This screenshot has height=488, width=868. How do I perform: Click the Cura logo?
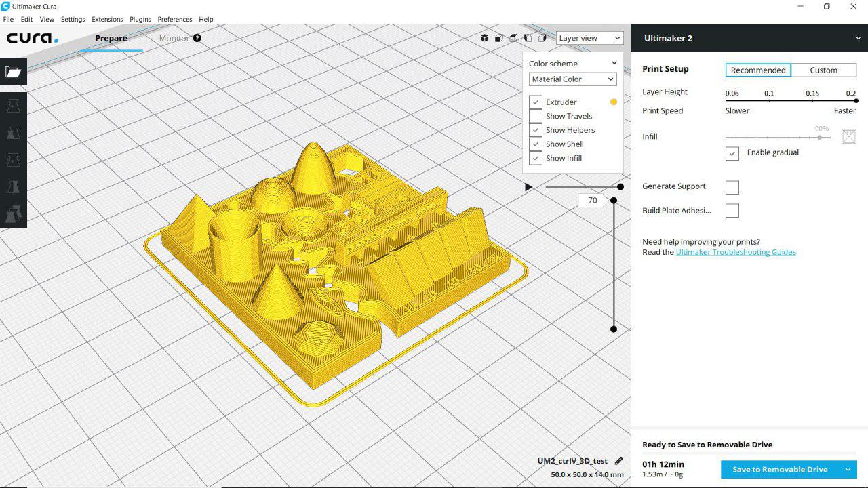(33, 38)
